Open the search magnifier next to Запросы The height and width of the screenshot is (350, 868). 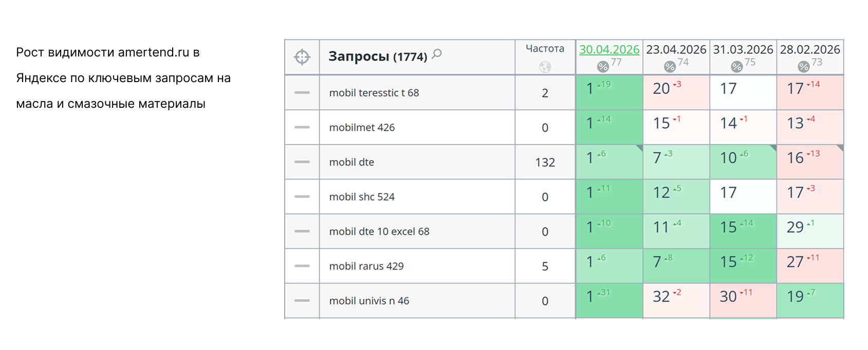[x=437, y=54]
